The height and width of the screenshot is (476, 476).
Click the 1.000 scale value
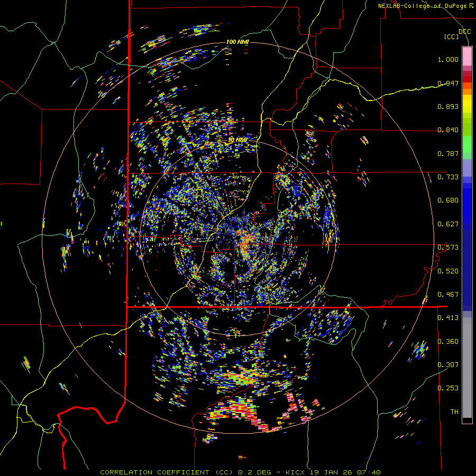(x=448, y=59)
